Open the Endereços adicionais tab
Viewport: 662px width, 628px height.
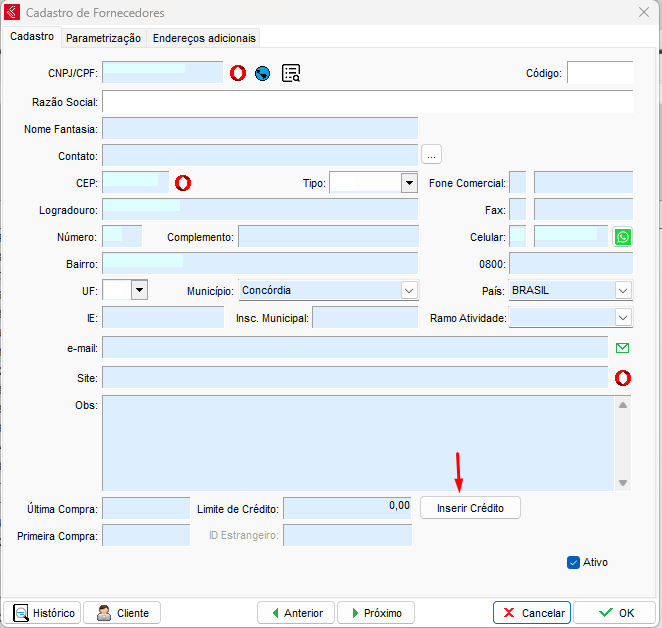(204, 38)
